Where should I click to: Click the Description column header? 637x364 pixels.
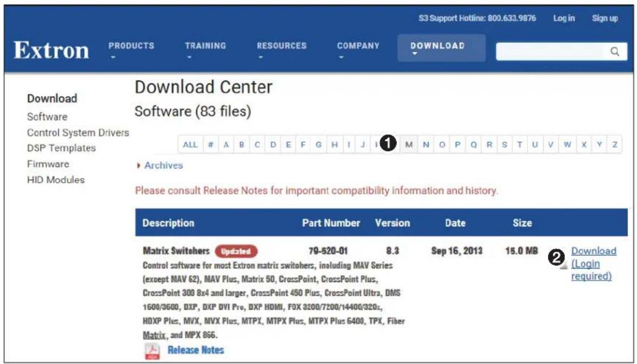(168, 223)
